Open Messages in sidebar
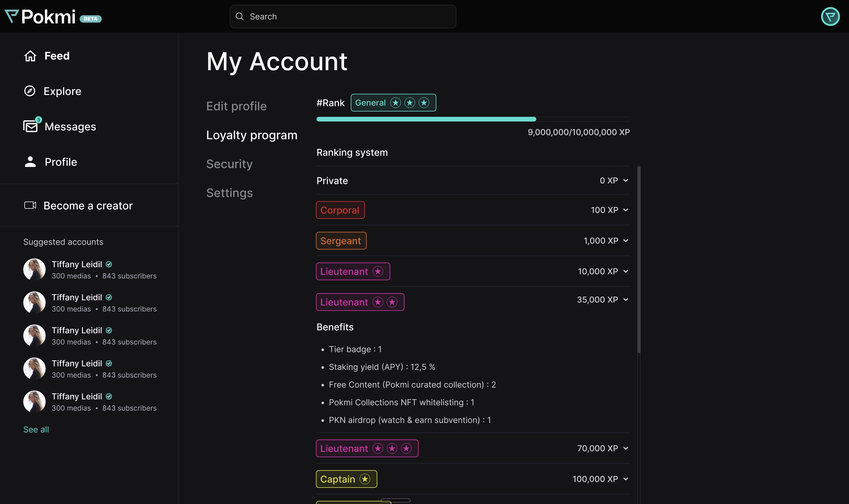The image size is (849, 504). click(x=60, y=126)
